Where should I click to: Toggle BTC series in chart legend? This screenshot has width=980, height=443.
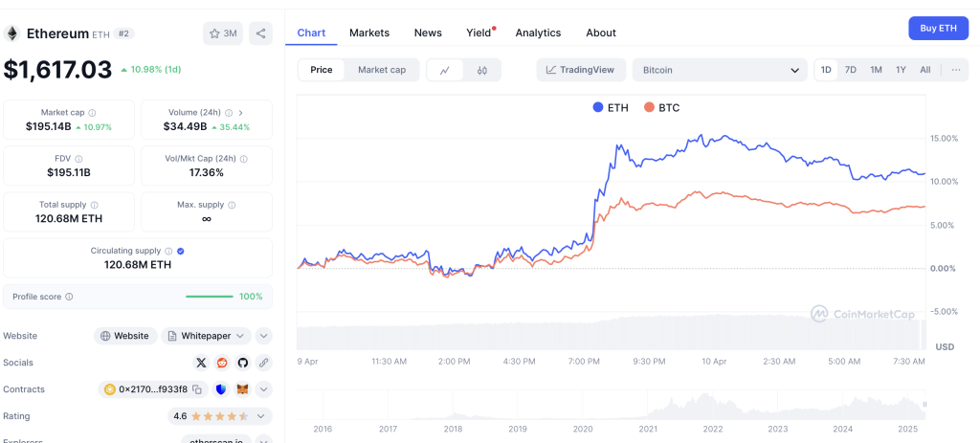coord(661,107)
